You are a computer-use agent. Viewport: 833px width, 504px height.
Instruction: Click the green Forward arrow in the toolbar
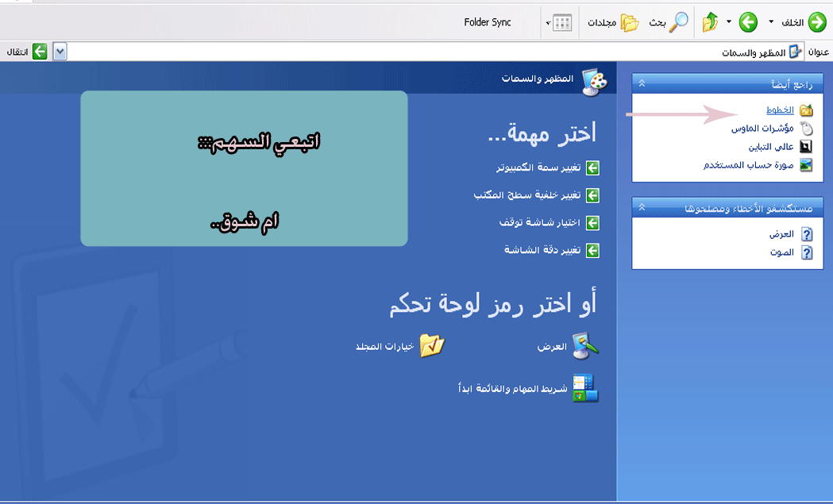(747, 23)
